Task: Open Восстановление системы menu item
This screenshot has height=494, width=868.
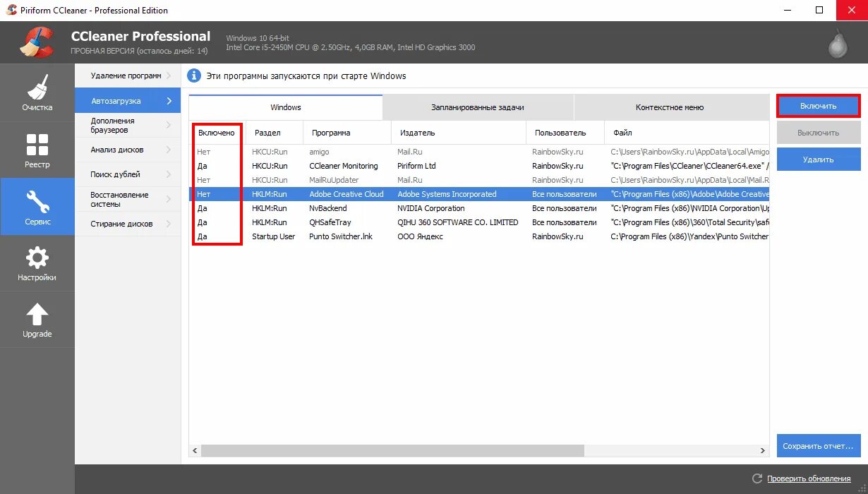Action: pyautogui.click(x=127, y=199)
